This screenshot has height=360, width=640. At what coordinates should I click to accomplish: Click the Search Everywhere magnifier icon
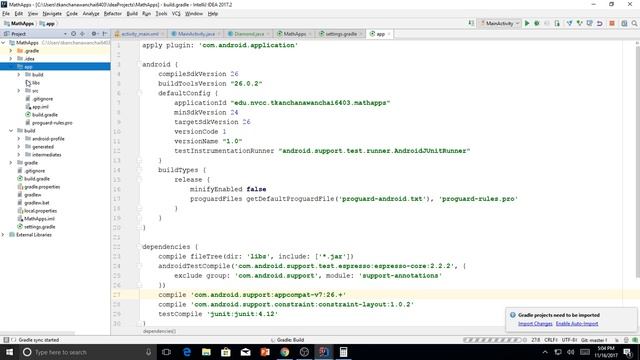(634, 23)
